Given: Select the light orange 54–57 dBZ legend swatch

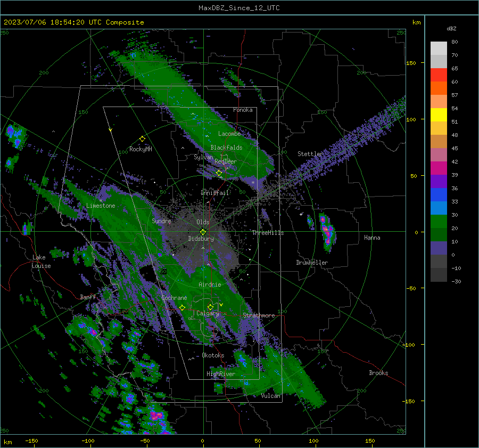Looking at the screenshot, I should [x=439, y=102].
